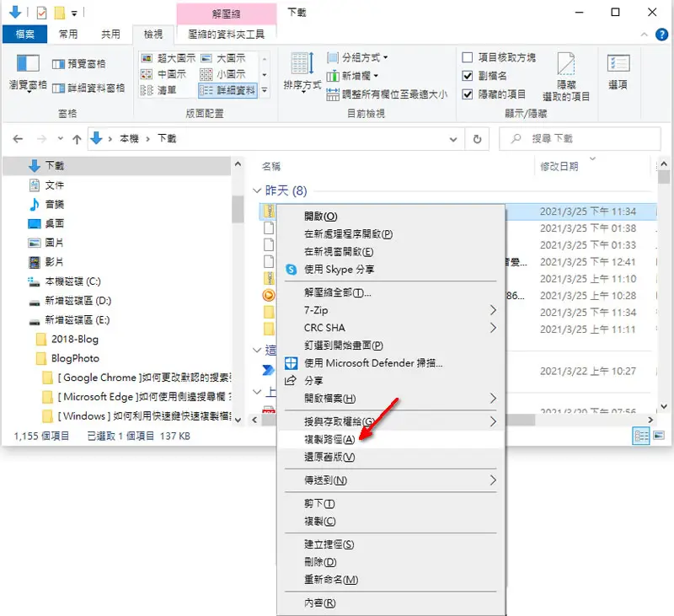Click 調整所有欄位至最適大小 button
Screen dimensions: 674x616
point(387,94)
